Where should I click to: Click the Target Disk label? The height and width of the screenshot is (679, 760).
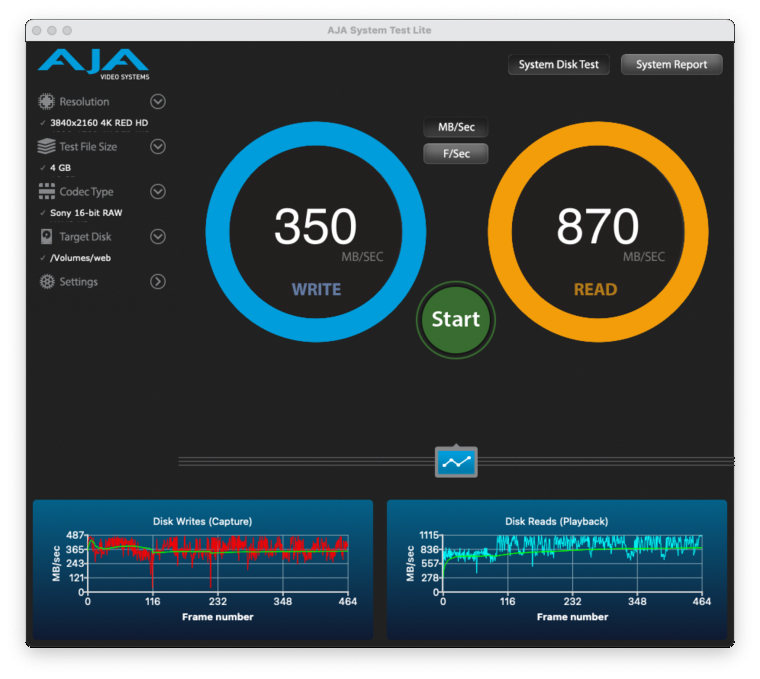coord(85,237)
